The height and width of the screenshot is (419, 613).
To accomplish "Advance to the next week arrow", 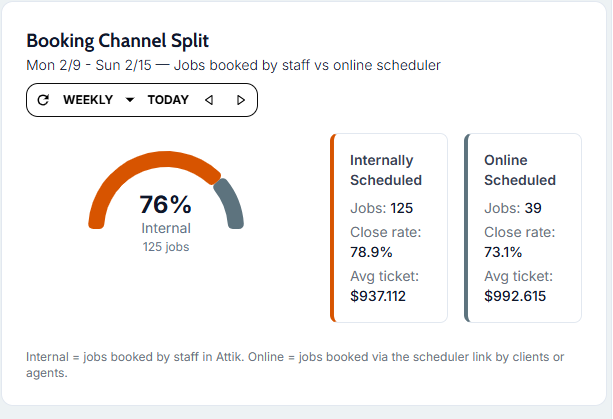I will [241, 100].
